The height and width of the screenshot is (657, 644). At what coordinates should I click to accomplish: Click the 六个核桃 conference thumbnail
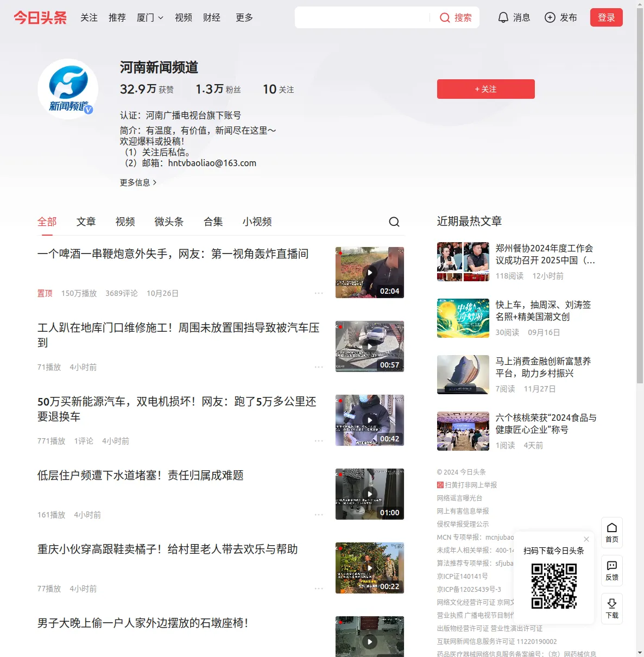[463, 431]
